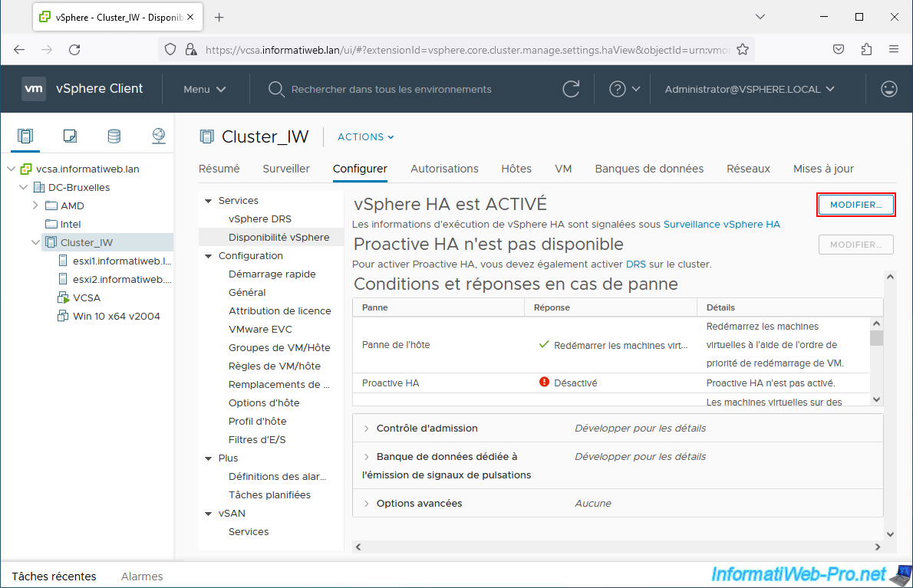
Task: Collapse the Cluster_IW tree node
Action: (35, 242)
